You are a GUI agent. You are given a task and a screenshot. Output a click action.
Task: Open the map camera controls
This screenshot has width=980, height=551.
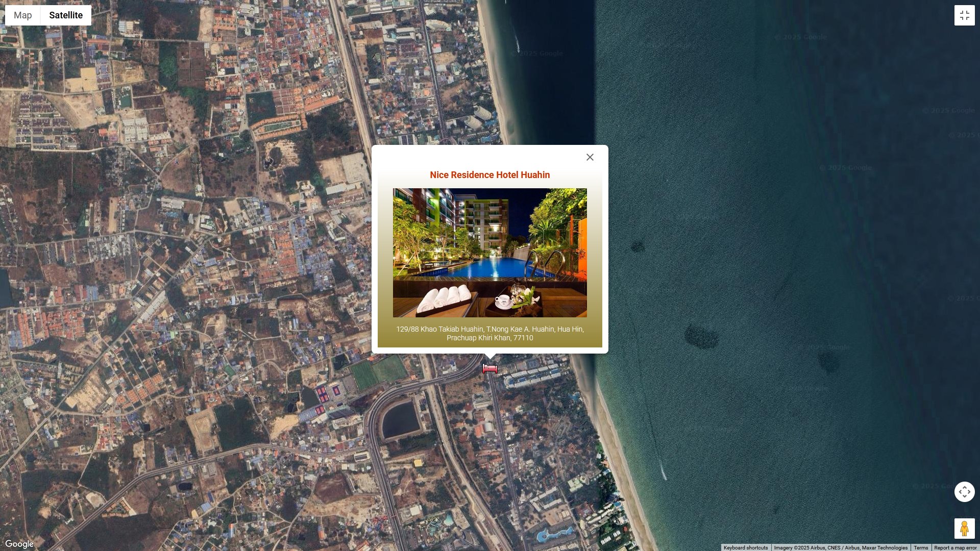click(964, 492)
